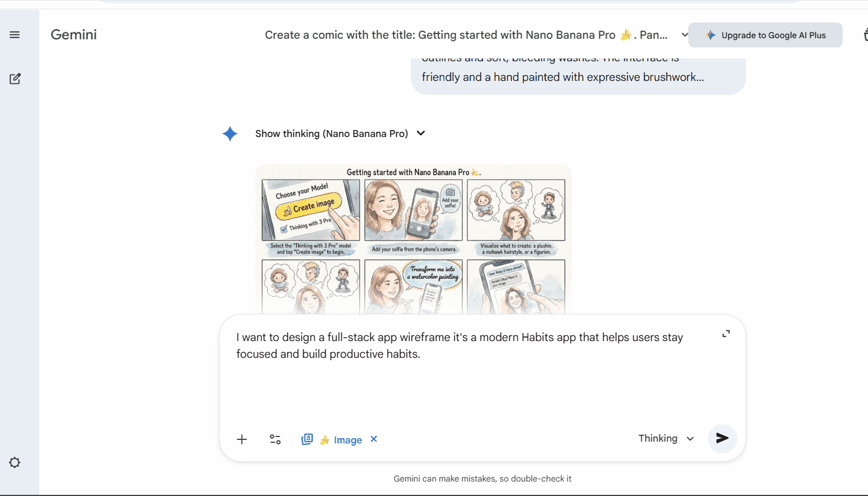868x496 pixels.
Task: Open the settings gear in sidebar
Action: (15, 462)
